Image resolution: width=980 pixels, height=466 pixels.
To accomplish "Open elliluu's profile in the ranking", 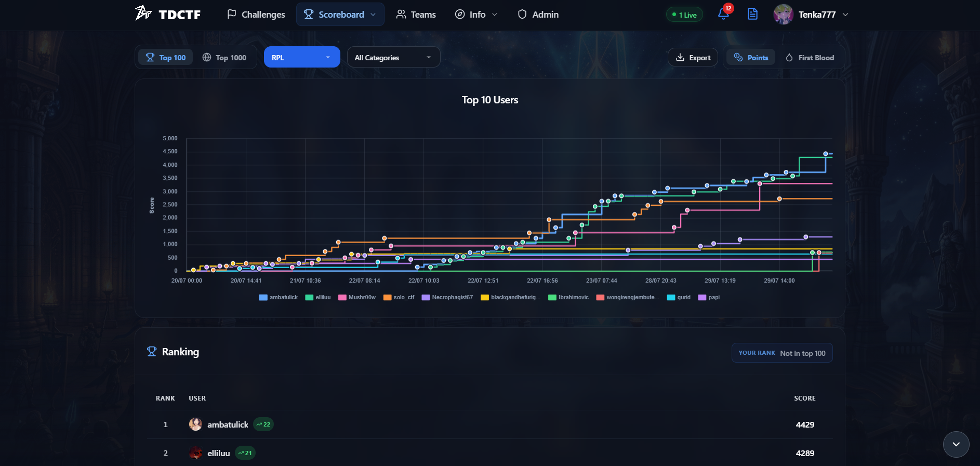I will coord(218,453).
